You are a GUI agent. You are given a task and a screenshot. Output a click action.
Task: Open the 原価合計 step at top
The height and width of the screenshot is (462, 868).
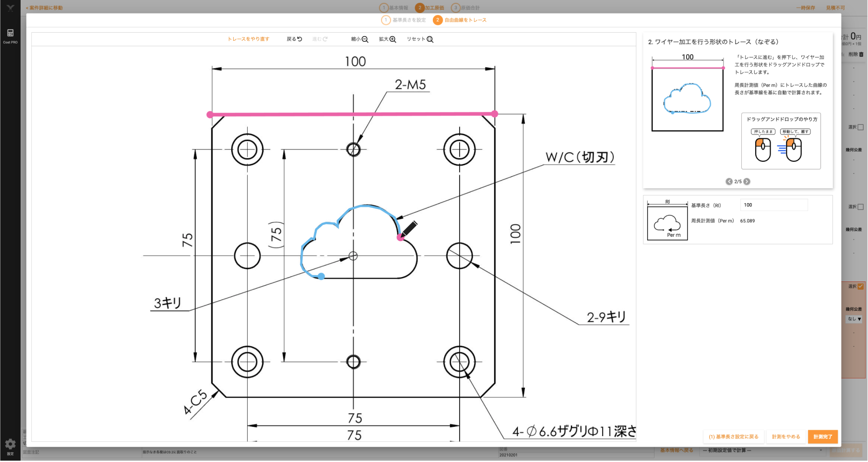coord(465,8)
